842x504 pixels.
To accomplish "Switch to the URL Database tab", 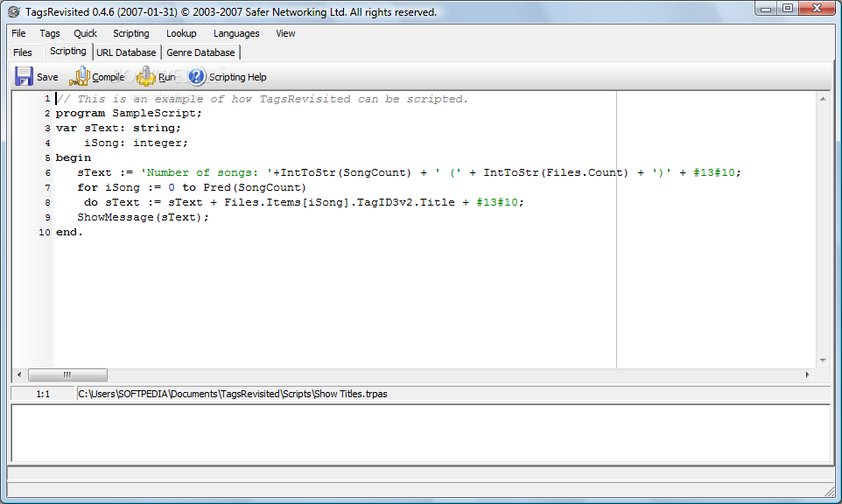I will point(126,52).
